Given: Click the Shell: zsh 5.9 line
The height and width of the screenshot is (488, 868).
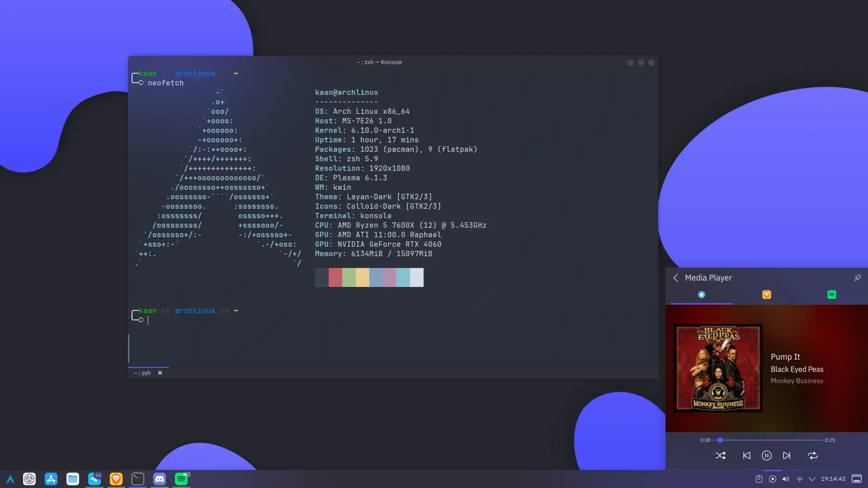Looking at the screenshot, I should [x=346, y=159].
